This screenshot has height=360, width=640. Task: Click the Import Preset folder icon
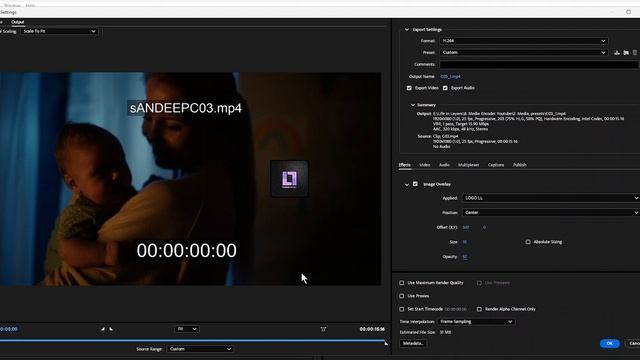point(626,53)
